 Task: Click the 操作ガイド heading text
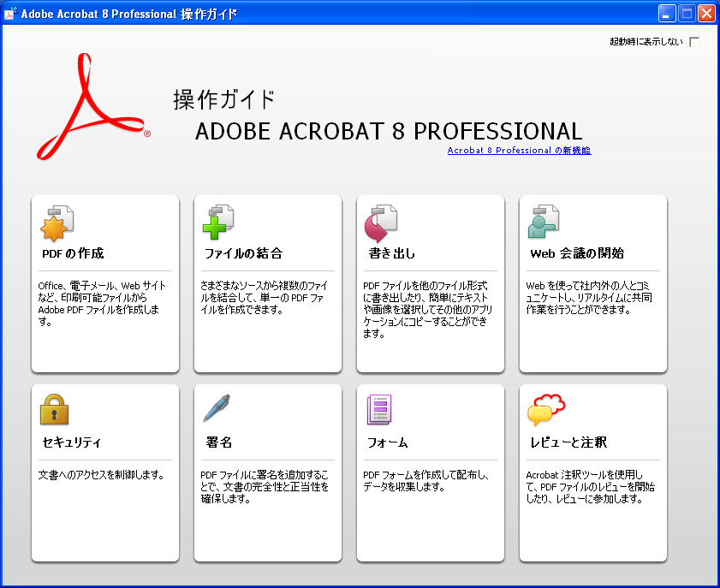tap(224, 99)
